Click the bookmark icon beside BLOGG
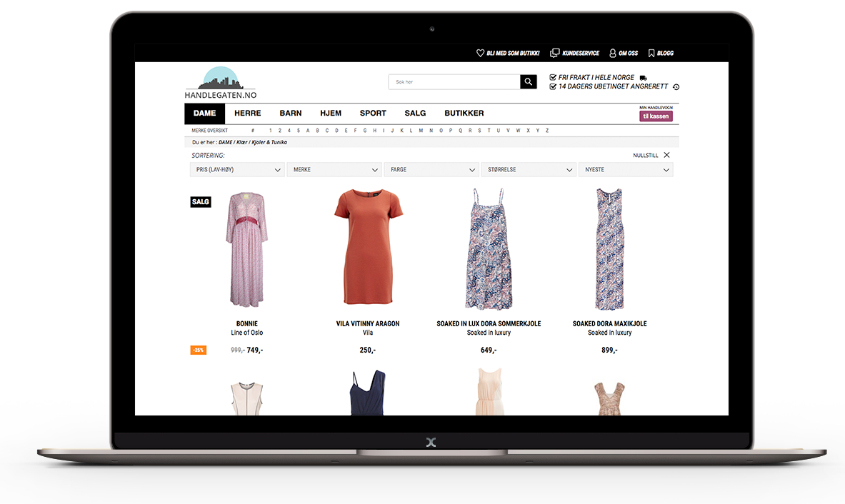 651,53
